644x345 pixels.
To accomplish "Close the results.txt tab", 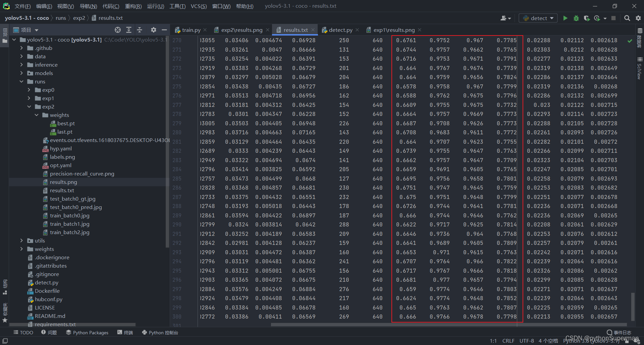I will point(313,30).
